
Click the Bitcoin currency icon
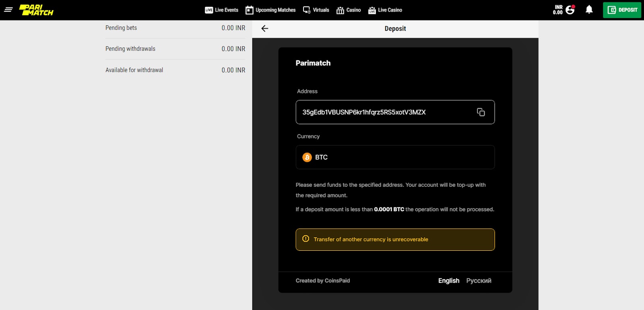(307, 157)
